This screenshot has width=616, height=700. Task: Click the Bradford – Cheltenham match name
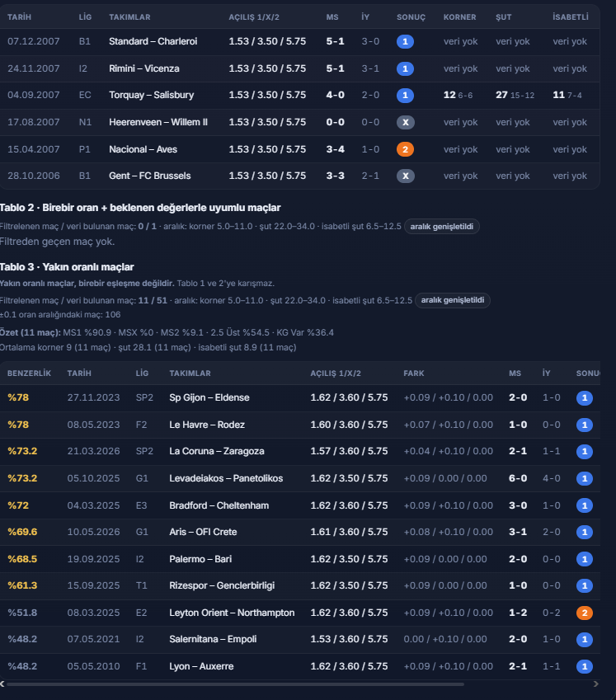pos(219,505)
